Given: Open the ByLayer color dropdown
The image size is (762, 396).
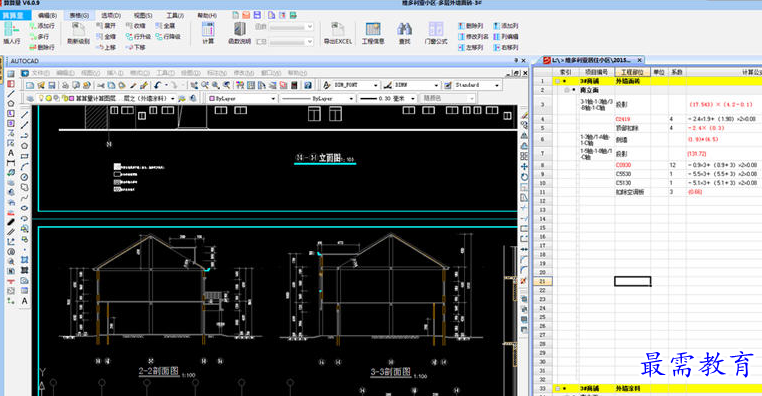Looking at the screenshot, I should (242, 98).
